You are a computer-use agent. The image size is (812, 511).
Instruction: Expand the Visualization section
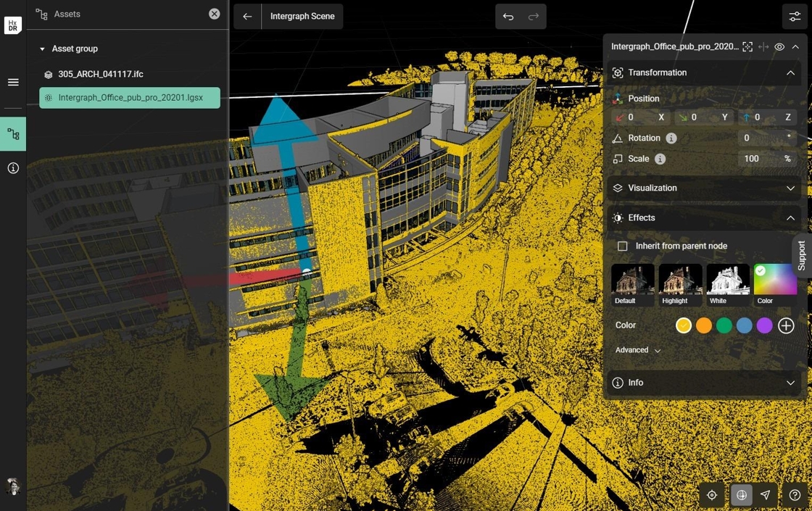click(790, 188)
